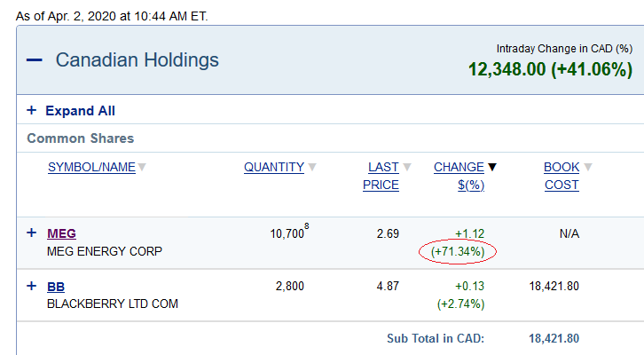The image size is (644, 355).
Task: Click the Expand All plus icon
Action: pyautogui.click(x=31, y=111)
